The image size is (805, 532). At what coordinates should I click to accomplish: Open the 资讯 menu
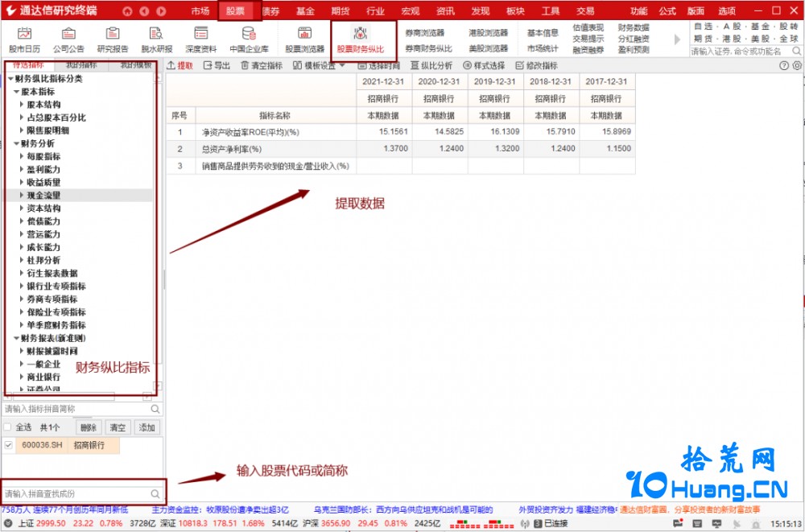click(x=445, y=10)
